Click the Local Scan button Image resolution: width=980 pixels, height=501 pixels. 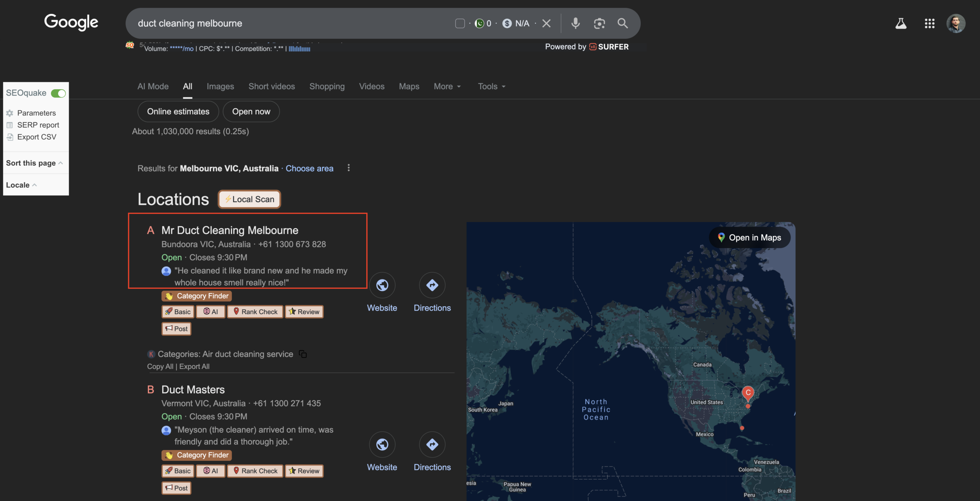249,199
